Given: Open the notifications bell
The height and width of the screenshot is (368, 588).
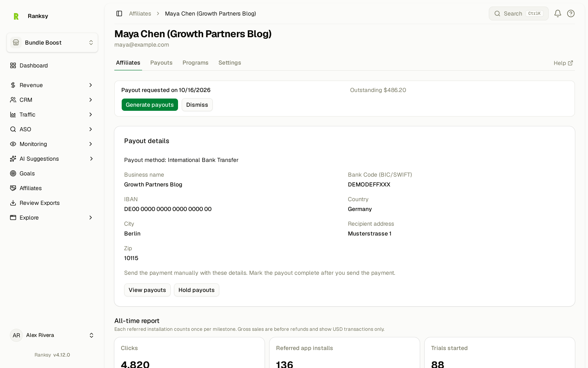Looking at the screenshot, I should pos(558,13).
